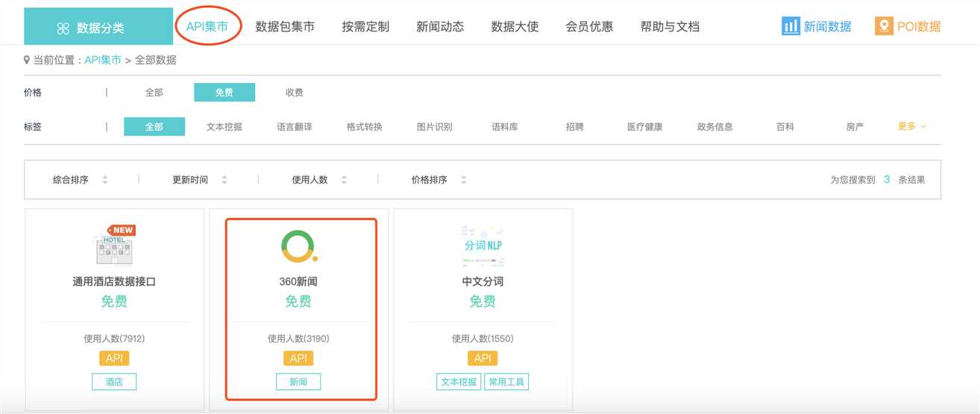The width and height of the screenshot is (980, 414).
Task: Sort results by 价格排序
Action: (x=429, y=180)
